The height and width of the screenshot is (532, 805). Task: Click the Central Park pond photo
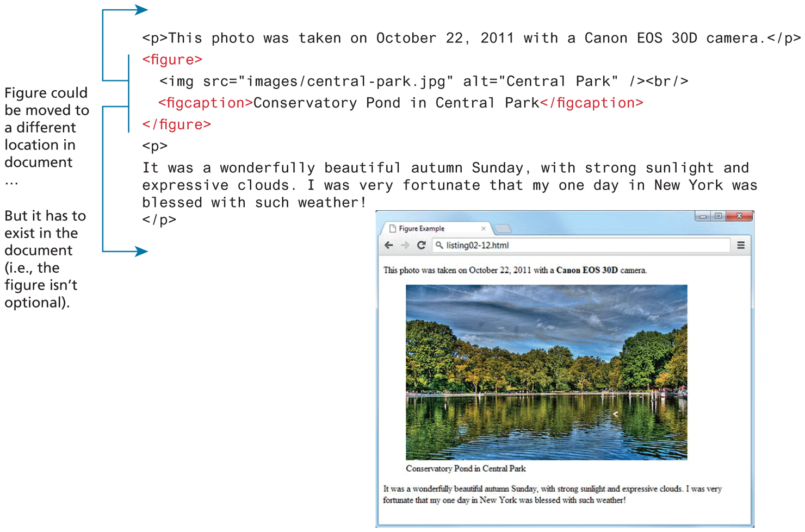(546, 372)
